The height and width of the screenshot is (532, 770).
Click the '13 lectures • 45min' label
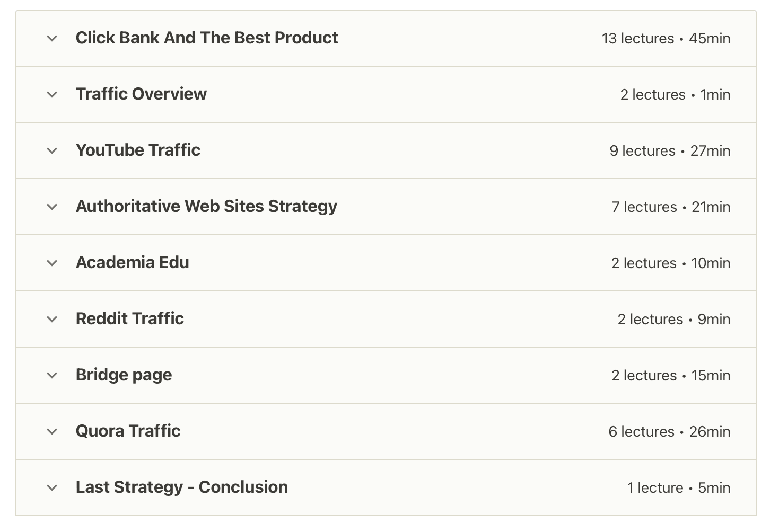(666, 39)
